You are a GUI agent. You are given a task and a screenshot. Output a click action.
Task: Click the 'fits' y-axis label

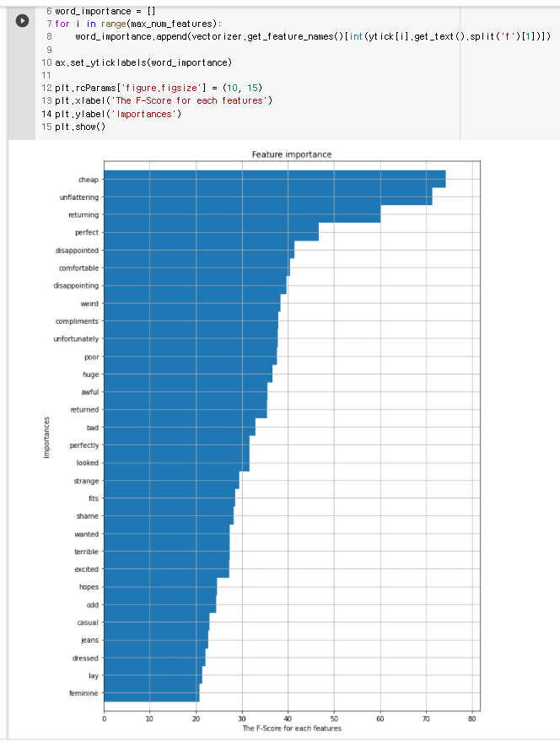tap(94, 498)
